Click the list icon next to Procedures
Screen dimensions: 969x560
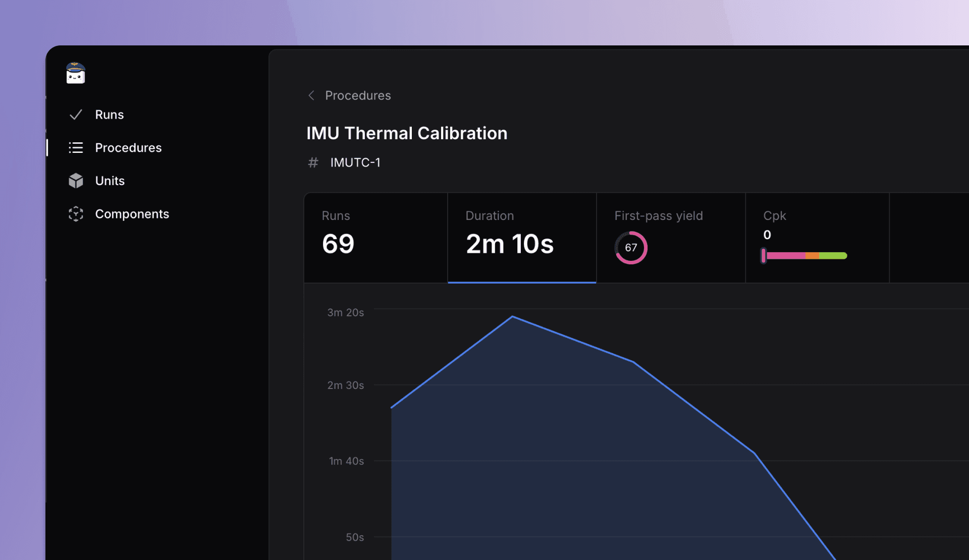(76, 147)
